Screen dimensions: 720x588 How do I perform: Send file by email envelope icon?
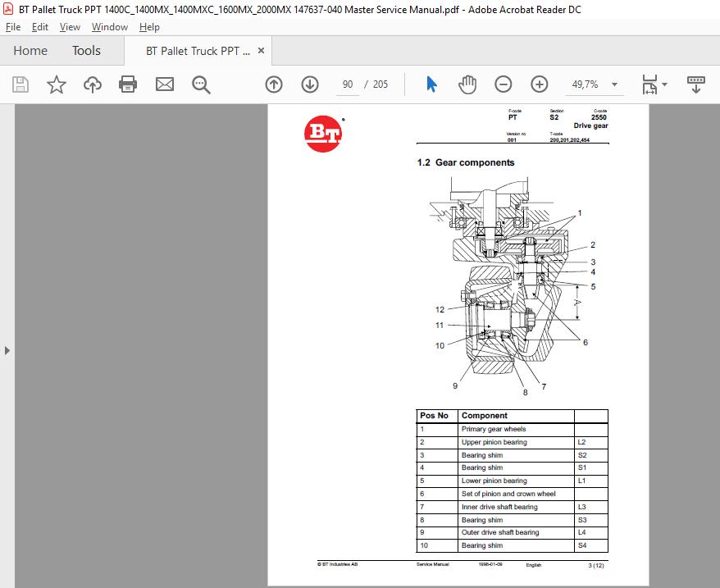tap(164, 84)
